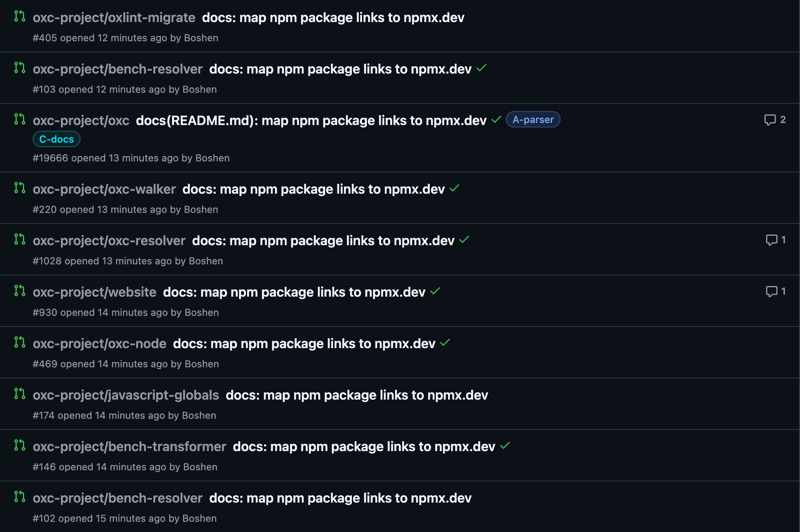Open the oxc-project/website repository link
This screenshot has height=532, width=800.
coord(94,292)
